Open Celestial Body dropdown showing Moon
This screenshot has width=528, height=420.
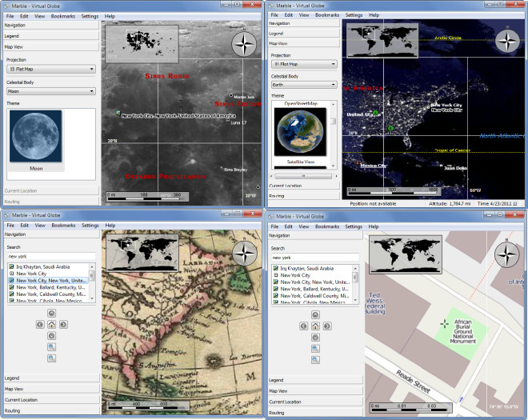(51, 91)
